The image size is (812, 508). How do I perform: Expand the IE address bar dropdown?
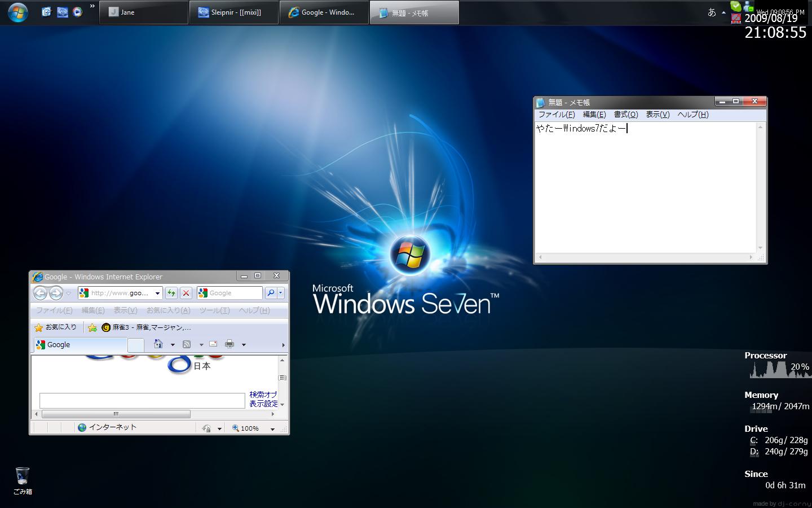(157, 293)
